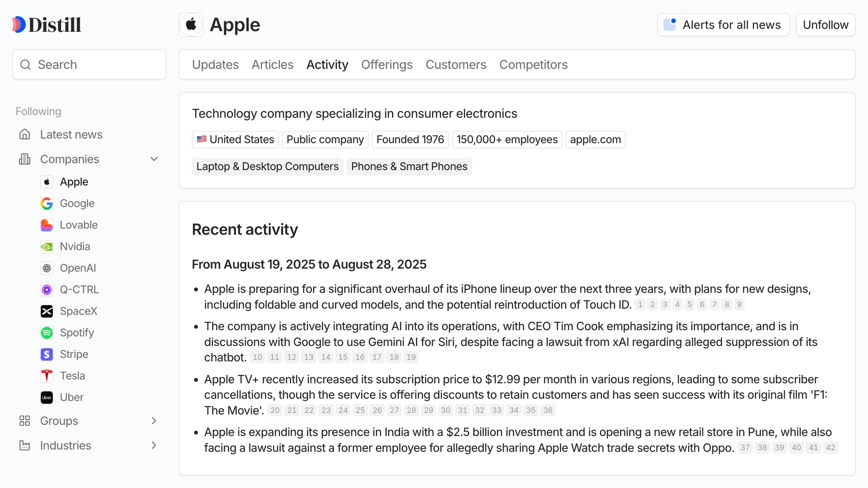Choose the Spotify logo in sidebar
868x488 pixels.
(47, 333)
